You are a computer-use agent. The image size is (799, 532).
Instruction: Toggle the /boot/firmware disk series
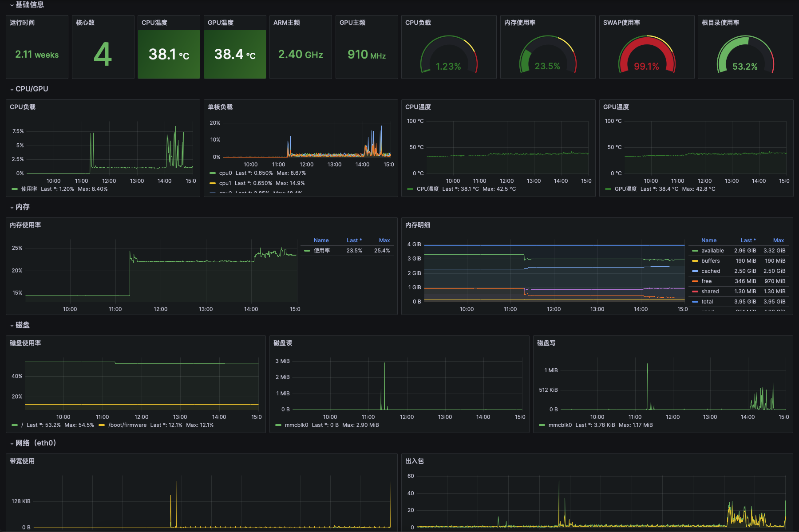[x=127, y=425]
